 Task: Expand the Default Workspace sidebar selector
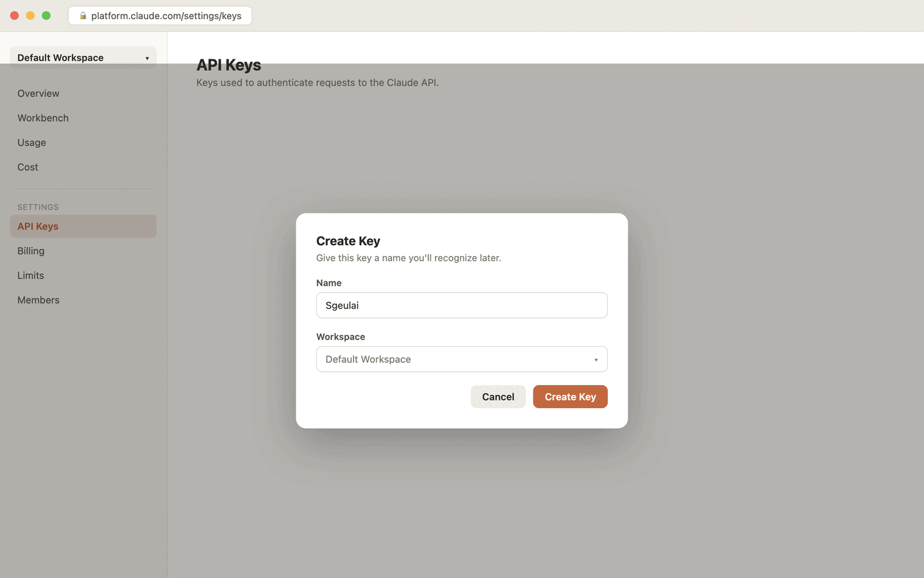pos(83,57)
